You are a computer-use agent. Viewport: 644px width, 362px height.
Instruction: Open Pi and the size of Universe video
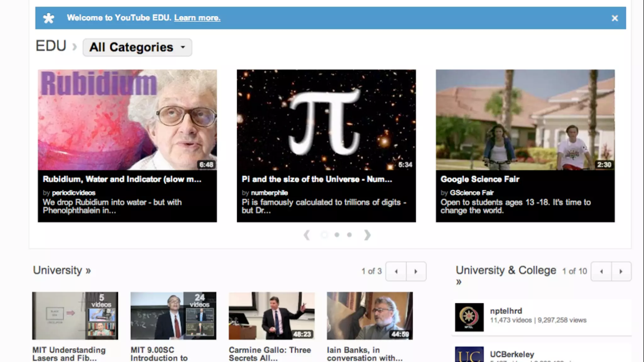[326, 120]
